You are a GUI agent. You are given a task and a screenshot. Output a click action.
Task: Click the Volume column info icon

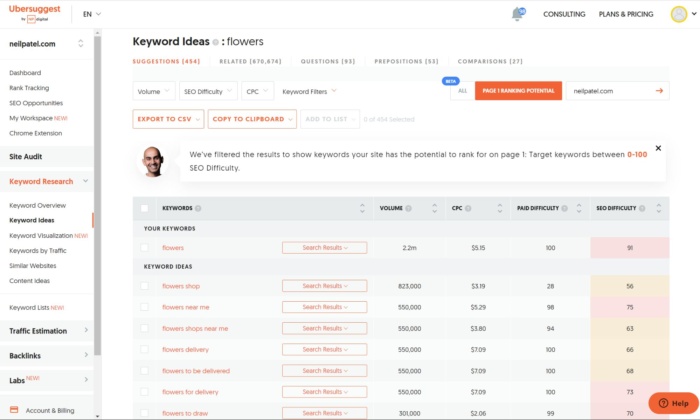tap(408, 208)
